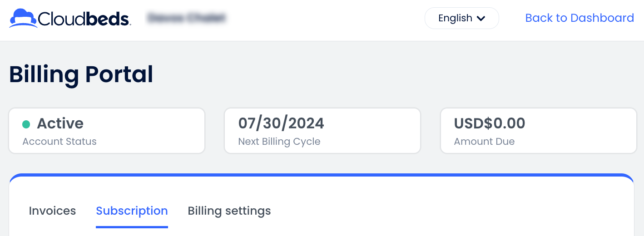Expand the chevron arrow beside English

(481, 18)
